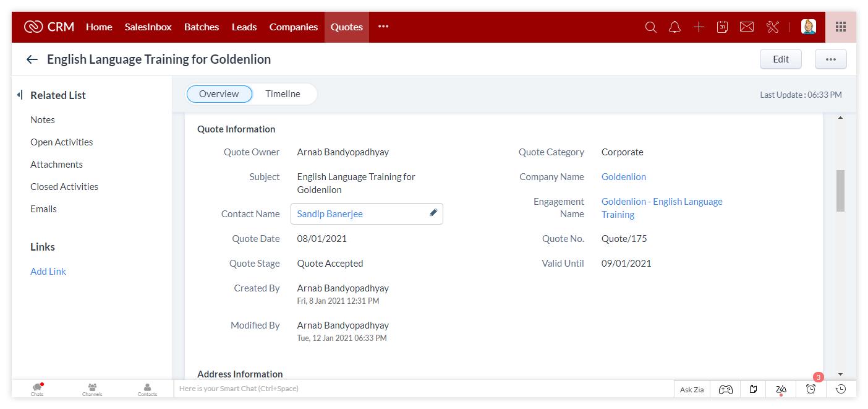Viewport: 868px width, 409px height.
Task: Click the Quote No. value 'Quote/175'
Action: click(624, 239)
